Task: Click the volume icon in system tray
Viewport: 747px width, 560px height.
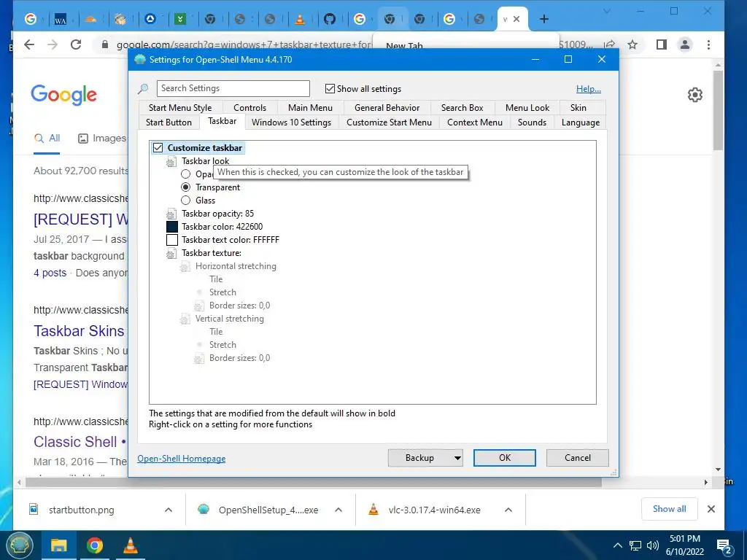Action: [x=653, y=545]
